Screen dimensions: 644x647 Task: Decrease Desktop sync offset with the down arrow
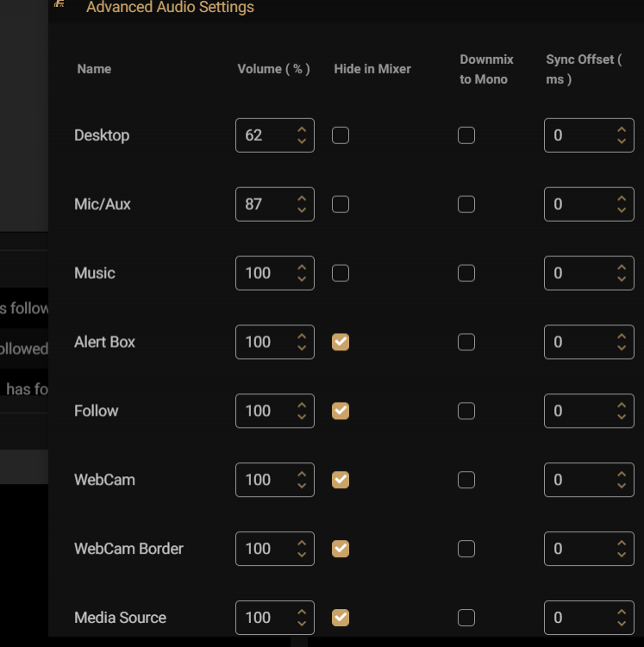(x=622, y=141)
